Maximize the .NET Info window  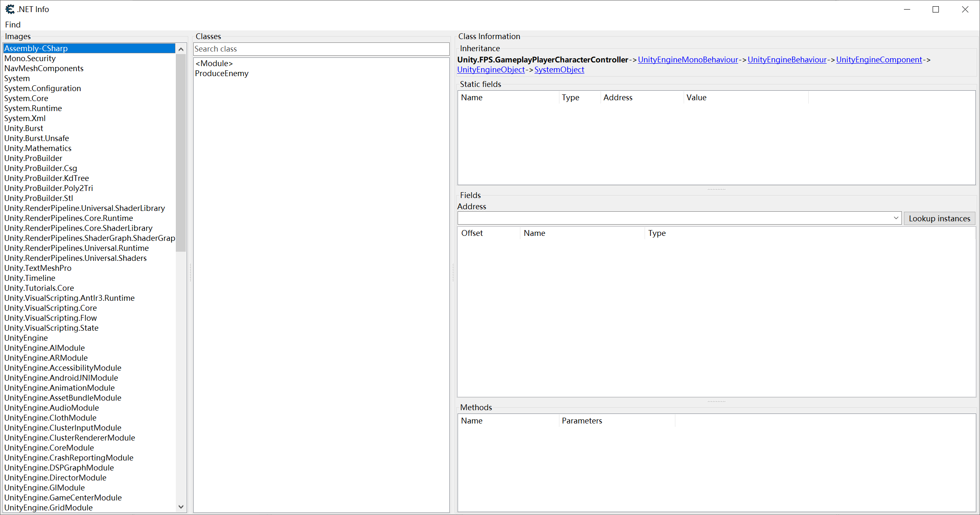tap(936, 10)
